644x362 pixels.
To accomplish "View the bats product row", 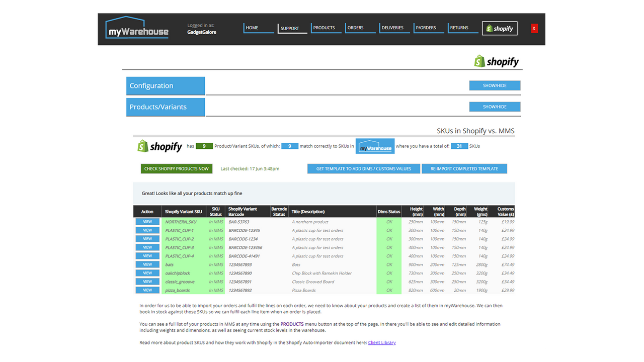I will [x=147, y=264].
